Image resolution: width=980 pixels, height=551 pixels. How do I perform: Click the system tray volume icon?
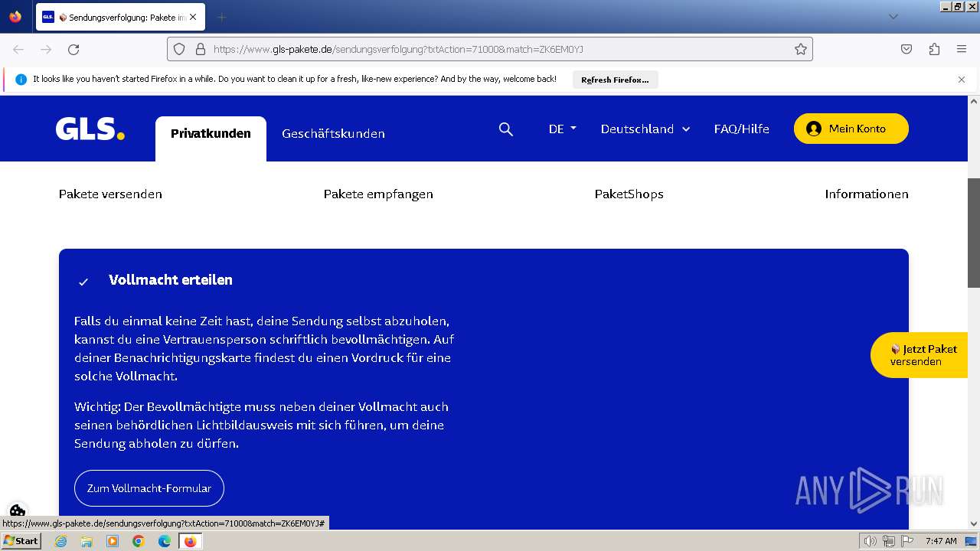click(871, 541)
